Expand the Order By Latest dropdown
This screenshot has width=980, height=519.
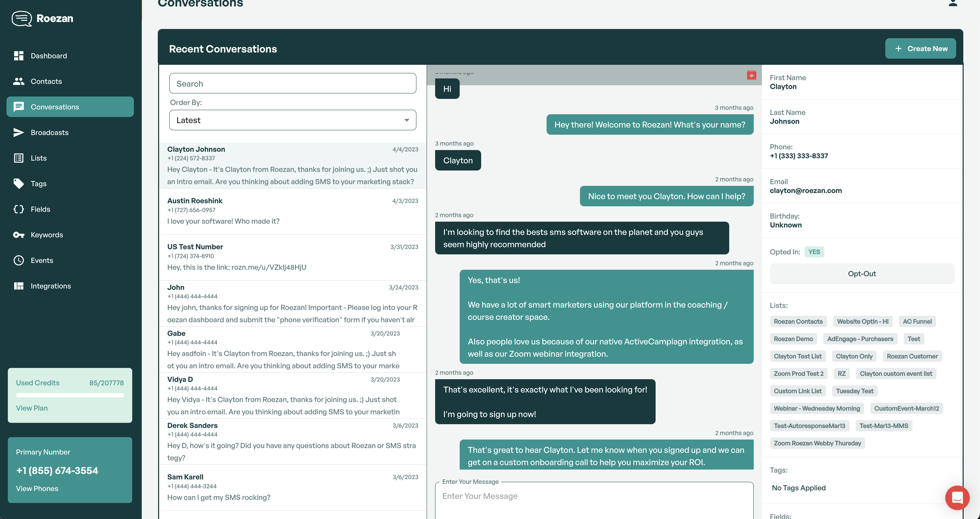[x=292, y=120]
